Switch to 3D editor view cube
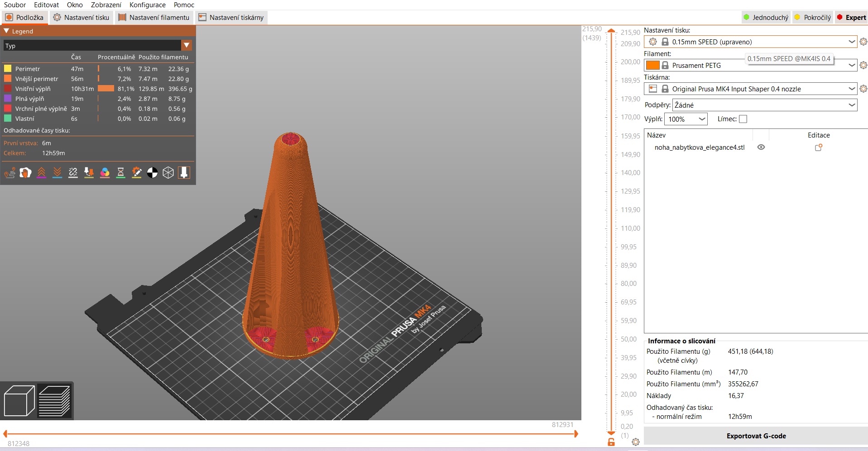This screenshot has width=868, height=451. click(x=19, y=400)
